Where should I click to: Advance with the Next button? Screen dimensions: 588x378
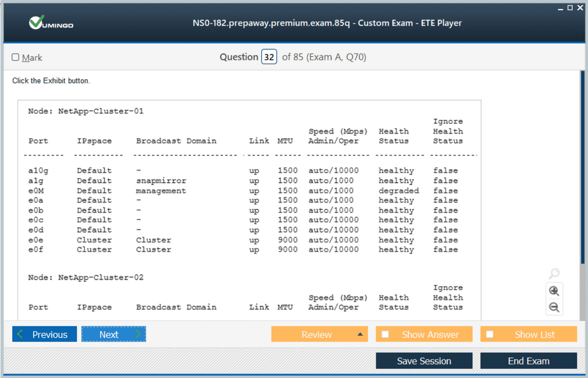[114, 334]
